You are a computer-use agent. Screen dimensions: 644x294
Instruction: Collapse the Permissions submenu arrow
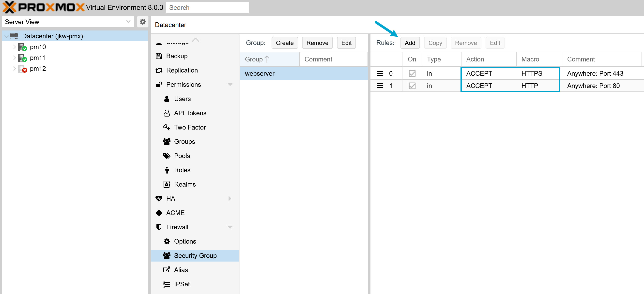[230, 85]
